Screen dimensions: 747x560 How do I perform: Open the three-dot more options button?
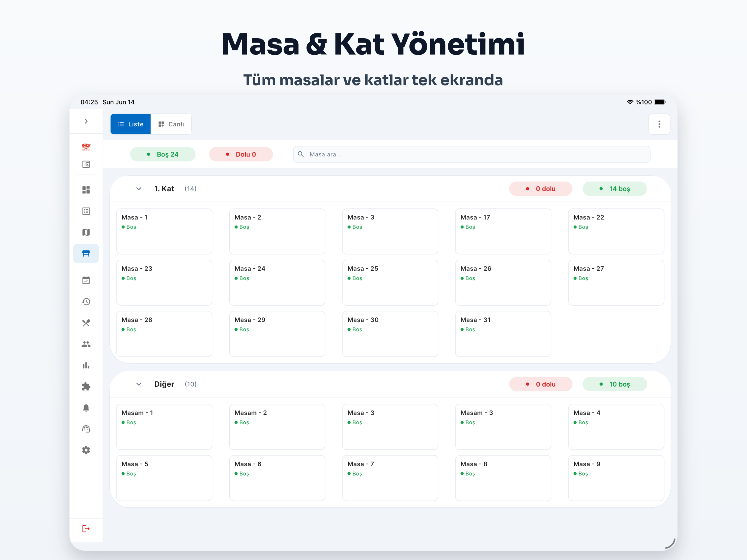659,124
